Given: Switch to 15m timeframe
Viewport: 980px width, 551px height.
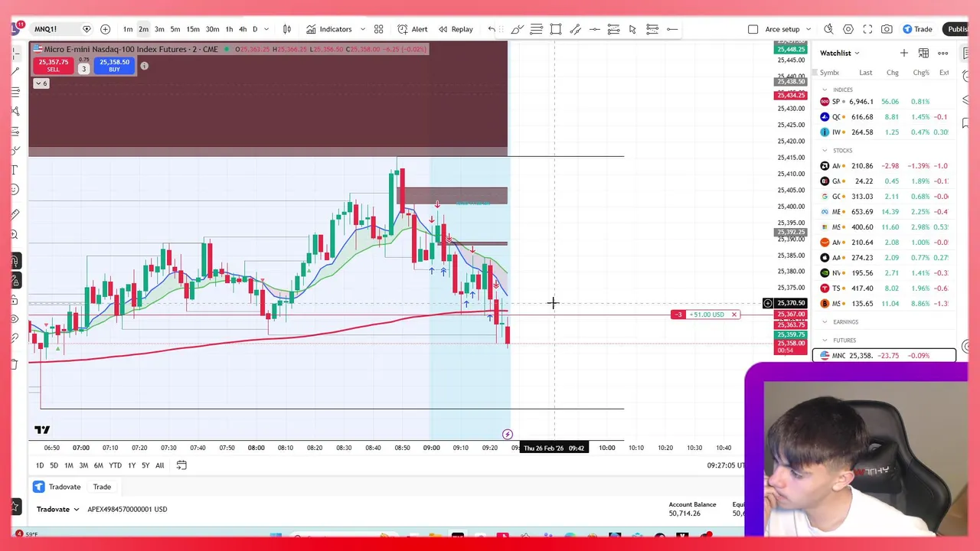Looking at the screenshot, I should click(x=193, y=29).
